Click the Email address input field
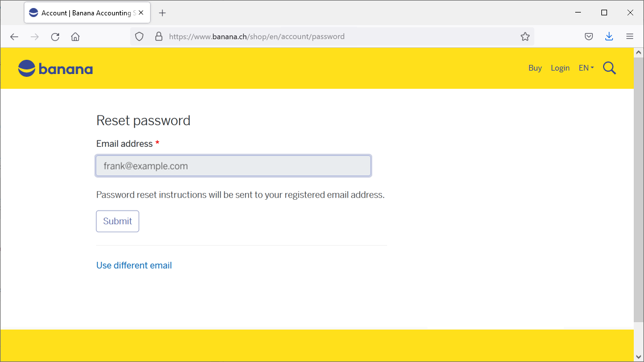Screen dimensions: 644x362 click(x=233, y=166)
